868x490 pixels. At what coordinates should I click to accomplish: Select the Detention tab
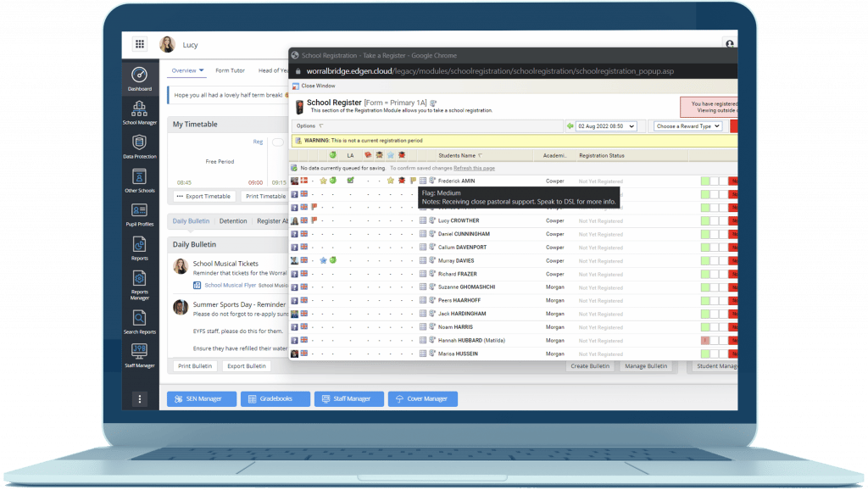pyautogui.click(x=233, y=221)
